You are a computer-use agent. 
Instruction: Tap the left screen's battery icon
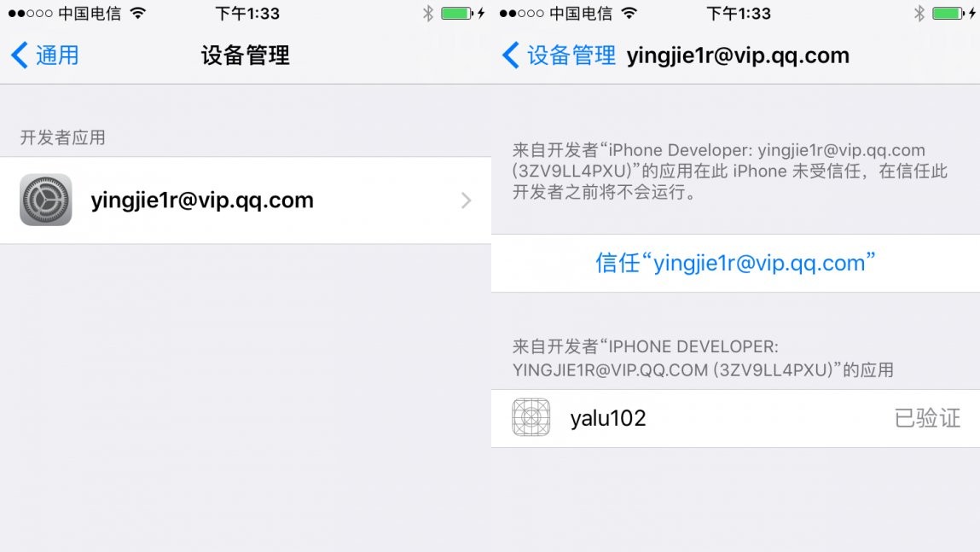[x=457, y=13]
